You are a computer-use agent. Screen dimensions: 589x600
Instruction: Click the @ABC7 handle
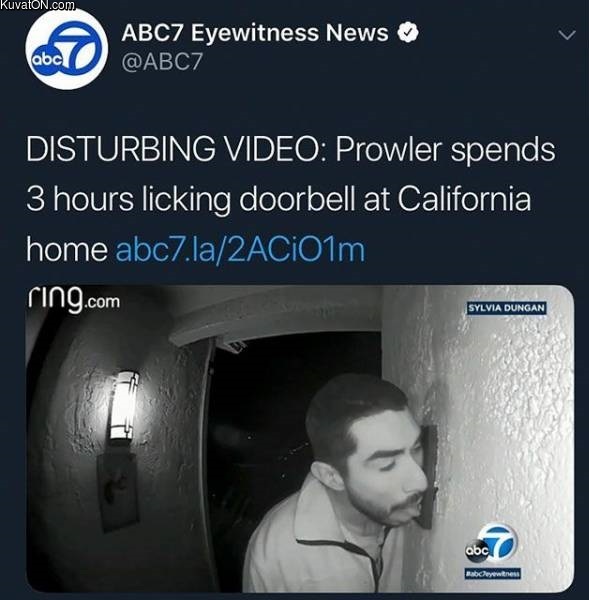tap(162, 62)
